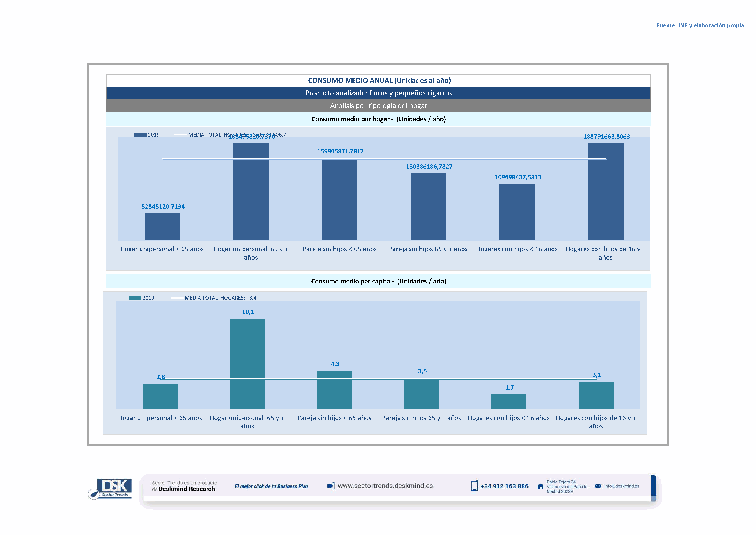Click the teal 2019 legend swatch
The height and width of the screenshot is (535, 756).
(135, 298)
